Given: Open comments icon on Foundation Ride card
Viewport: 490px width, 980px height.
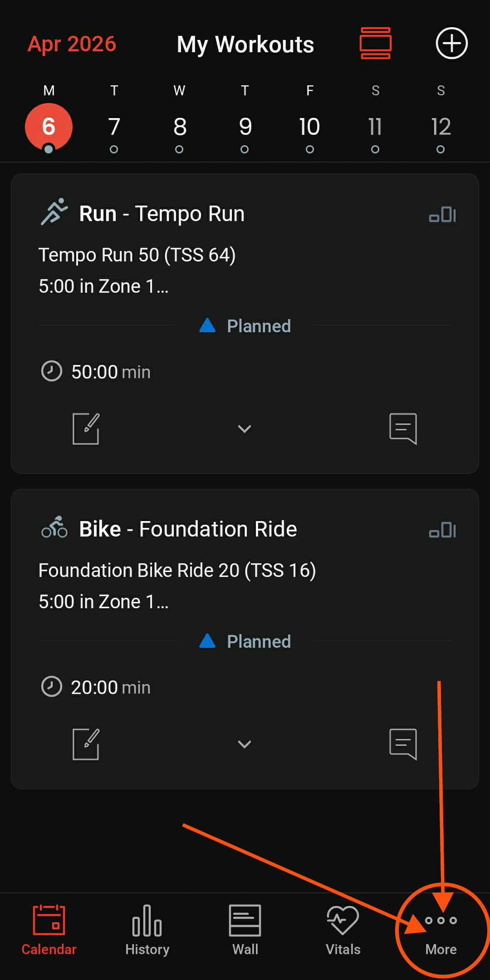Looking at the screenshot, I should point(403,744).
